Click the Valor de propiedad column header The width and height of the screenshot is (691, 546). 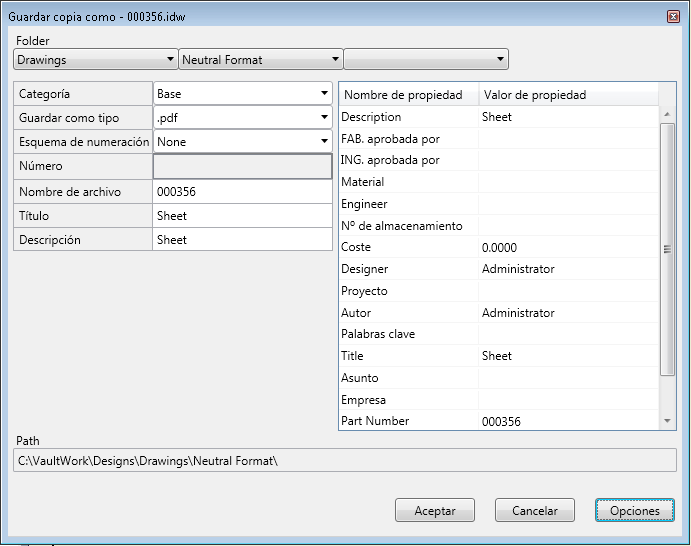[568, 95]
